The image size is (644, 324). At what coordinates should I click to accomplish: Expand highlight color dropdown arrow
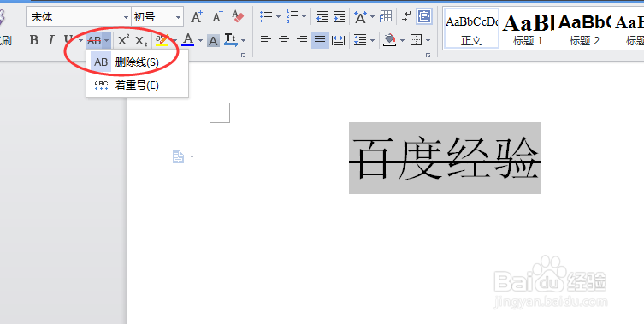pyautogui.click(x=174, y=41)
